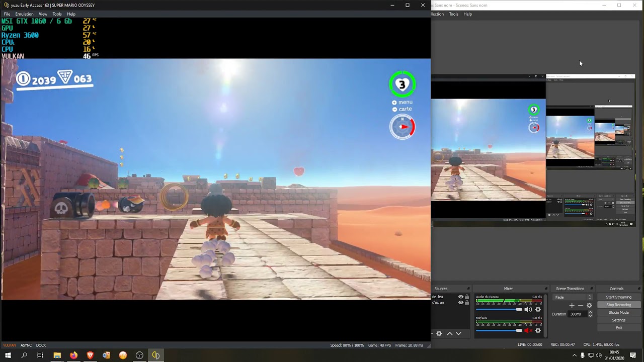Open Fade transition dropdown
Screen dimensions: 644x362
(573, 297)
